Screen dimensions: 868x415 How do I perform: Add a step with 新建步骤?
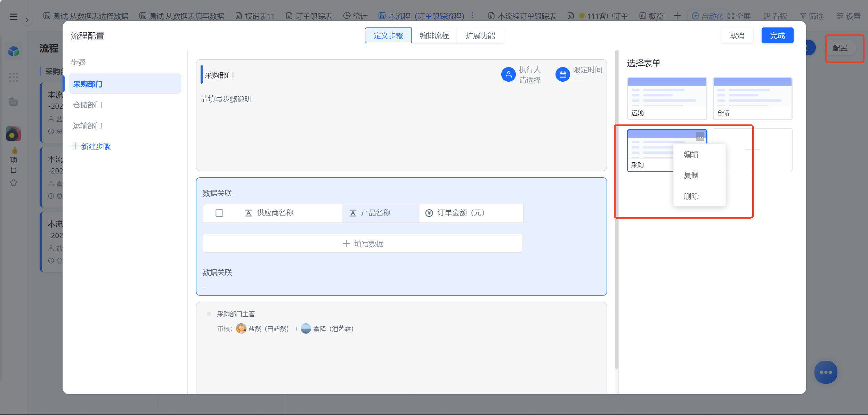[x=91, y=146]
